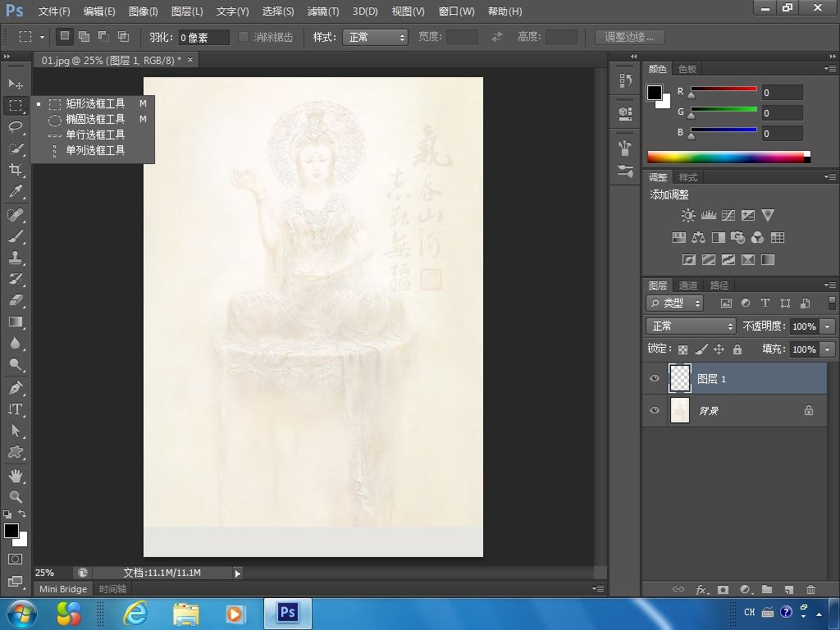840x630 pixels.
Task: Select the Crop tool
Action: pos(15,170)
